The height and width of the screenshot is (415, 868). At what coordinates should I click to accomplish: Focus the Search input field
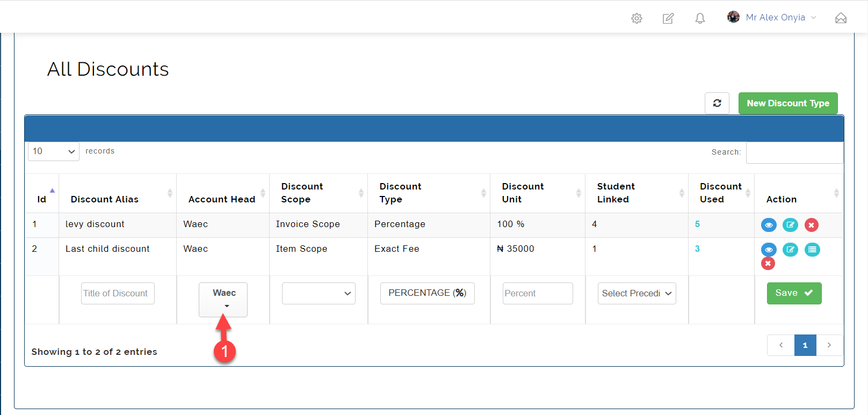794,152
